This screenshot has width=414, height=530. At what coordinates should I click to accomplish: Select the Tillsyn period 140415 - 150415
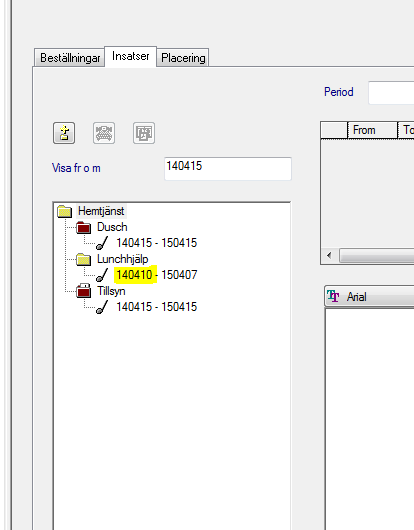point(156,307)
